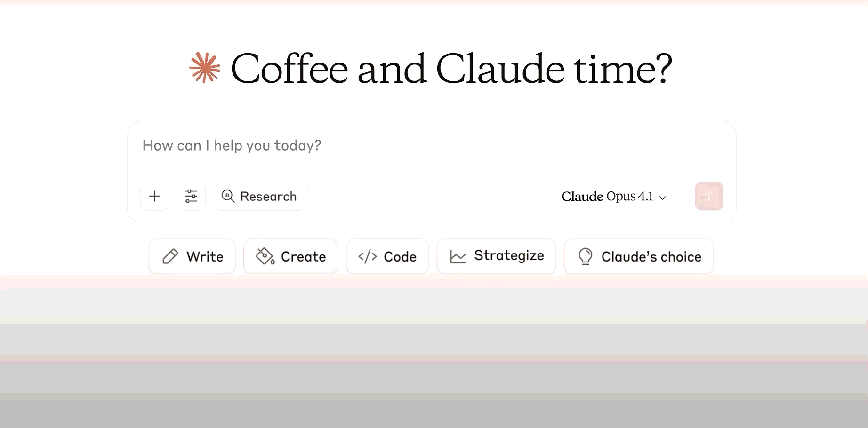Click the paint bucket icon on Create

click(265, 256)
